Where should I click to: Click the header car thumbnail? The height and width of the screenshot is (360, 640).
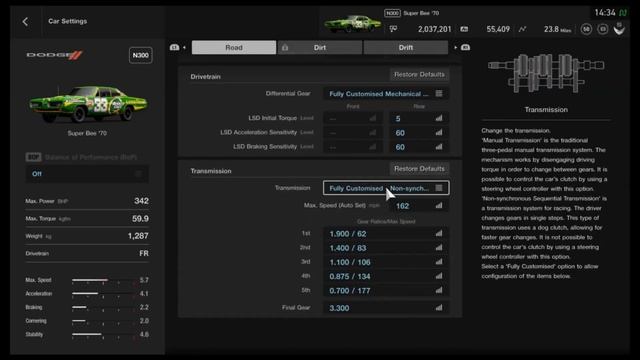pos(353,24)
